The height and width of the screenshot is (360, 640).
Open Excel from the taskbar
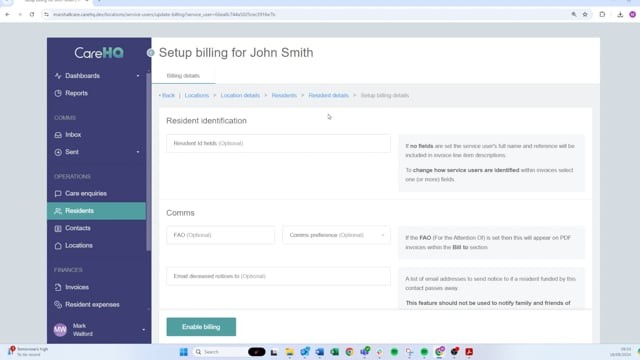click(334, 352)
